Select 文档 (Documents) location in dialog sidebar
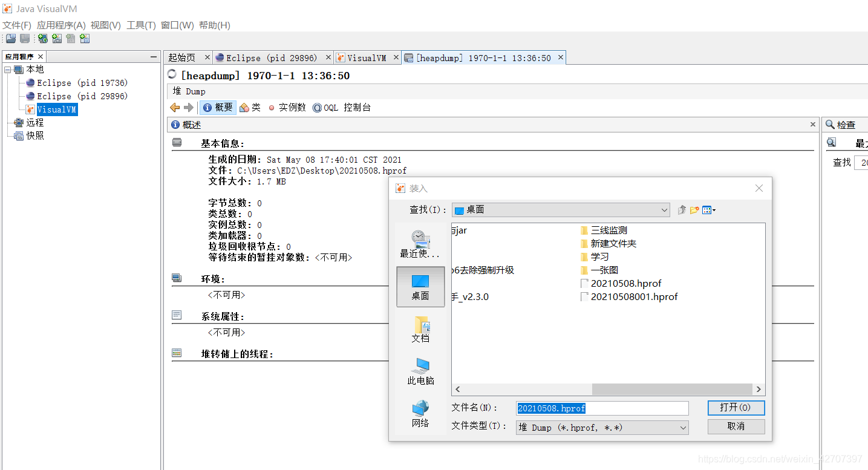 click(420, 329)
